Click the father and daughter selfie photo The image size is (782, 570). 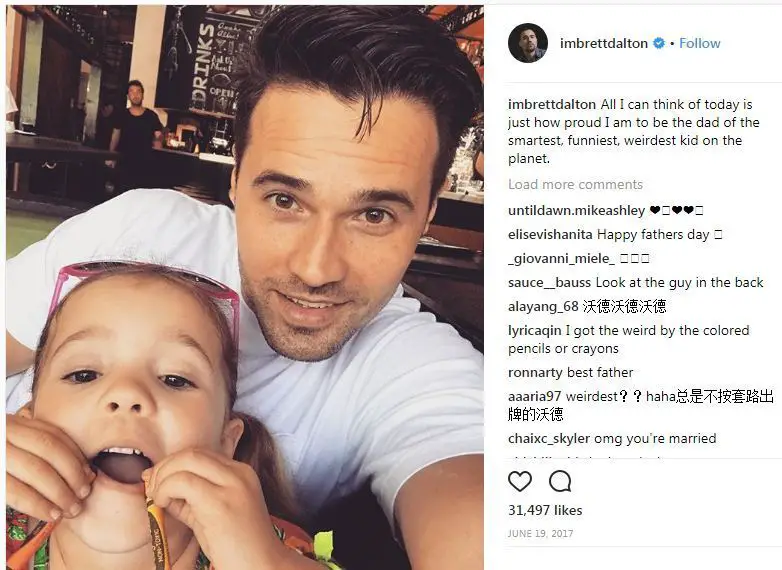tap(245, 287)
